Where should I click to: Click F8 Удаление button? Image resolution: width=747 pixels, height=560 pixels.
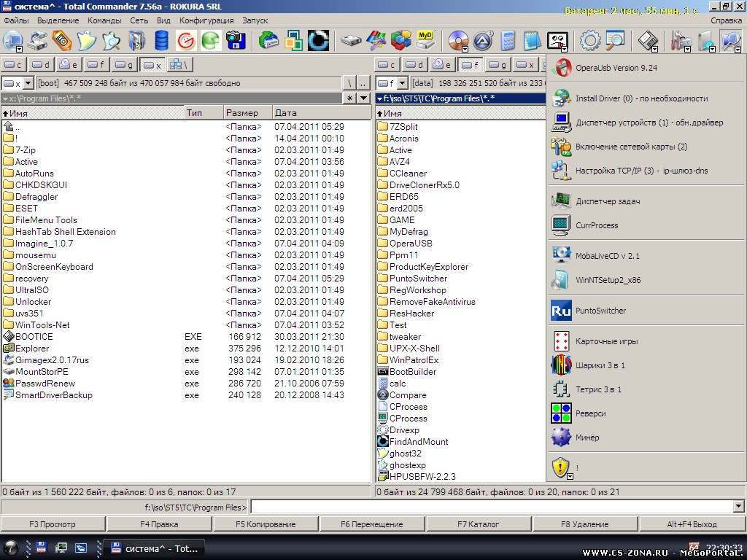click(585, 524)
